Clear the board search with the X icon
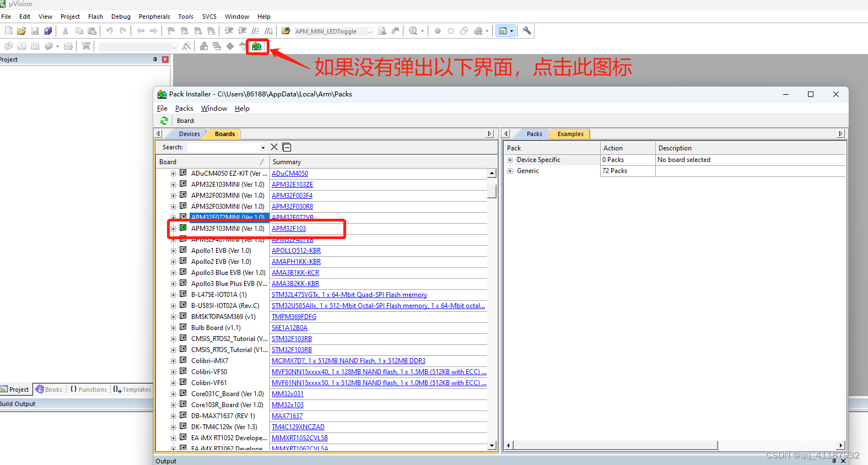This screenshot has width=868, height=465. (274, 147)
